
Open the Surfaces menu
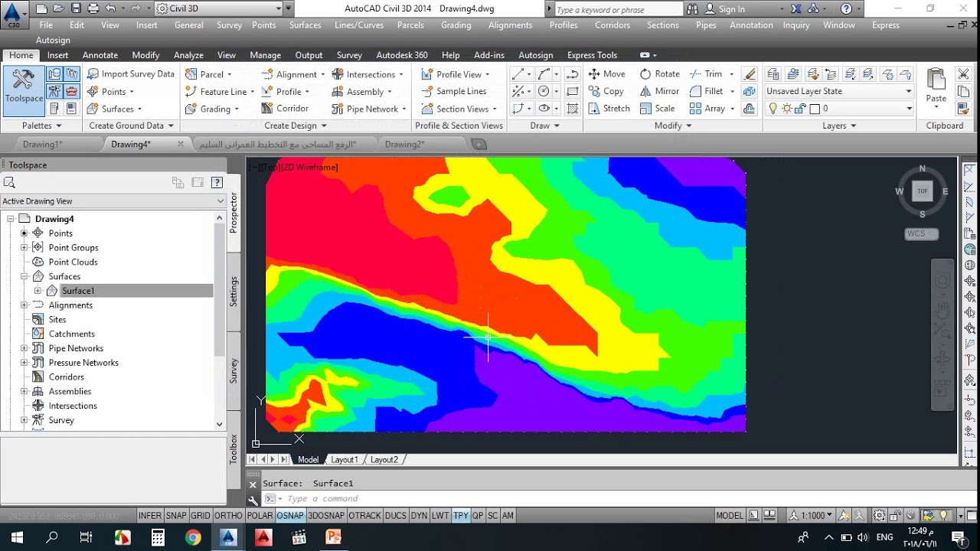pos(305,25)
